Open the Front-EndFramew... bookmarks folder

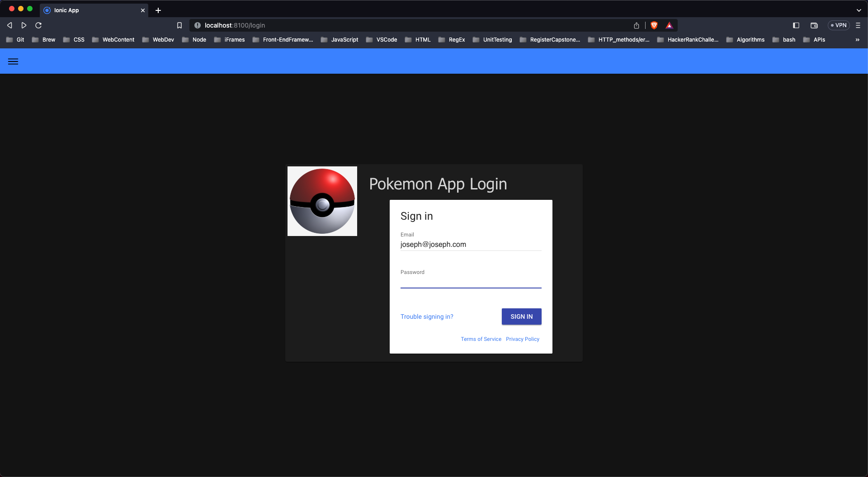click(283, 40)
